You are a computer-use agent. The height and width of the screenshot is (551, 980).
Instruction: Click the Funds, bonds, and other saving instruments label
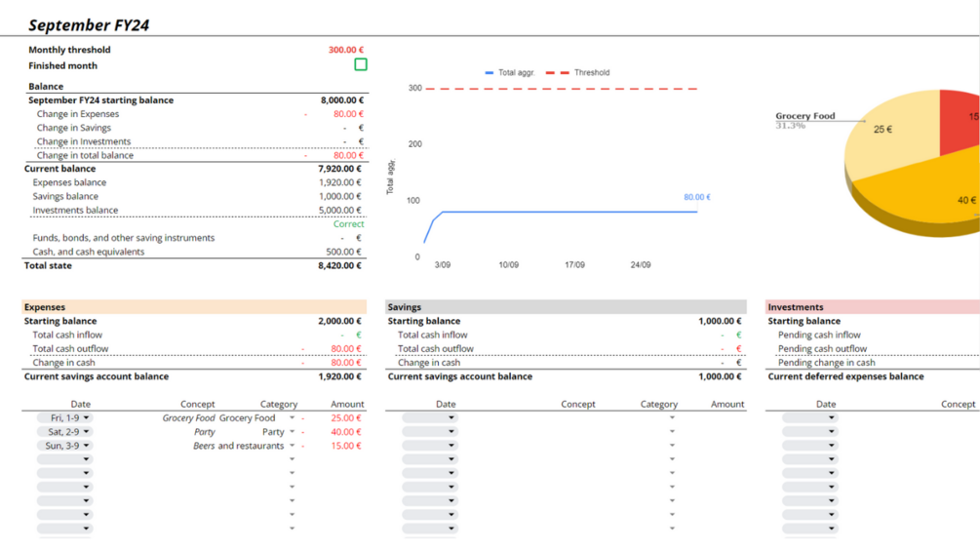(x=123, y=238)
